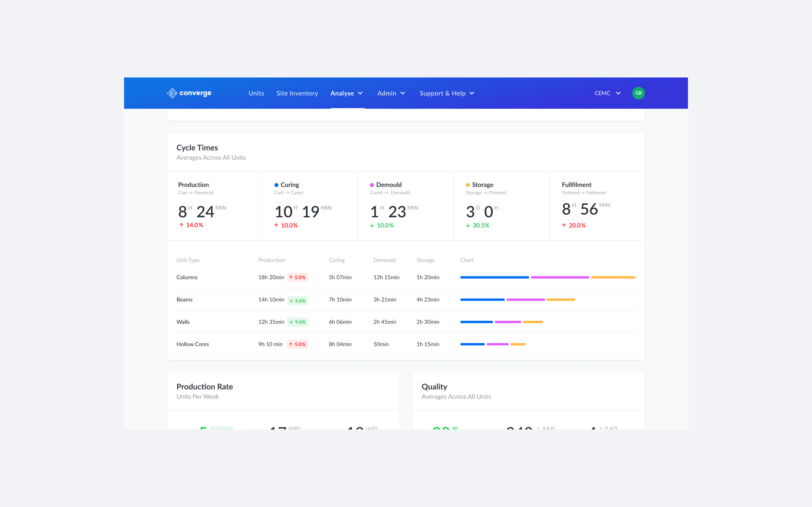
Task: Click the orange Storage legend dot
Action: [x=468, y=185]
